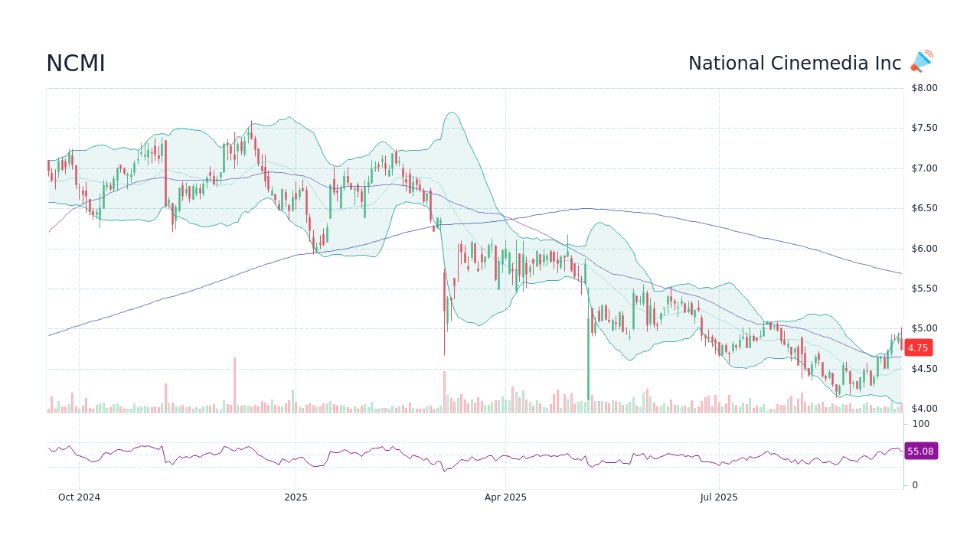Select the NCMI ticker symbol label

click(x=76, y=64)
